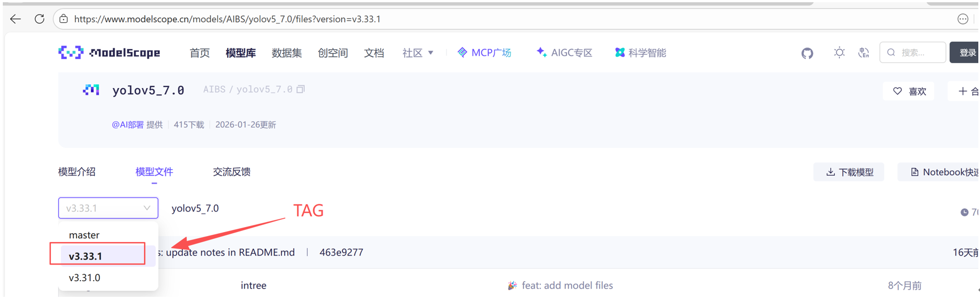Go back with the browser back arrow

[16, 19]
